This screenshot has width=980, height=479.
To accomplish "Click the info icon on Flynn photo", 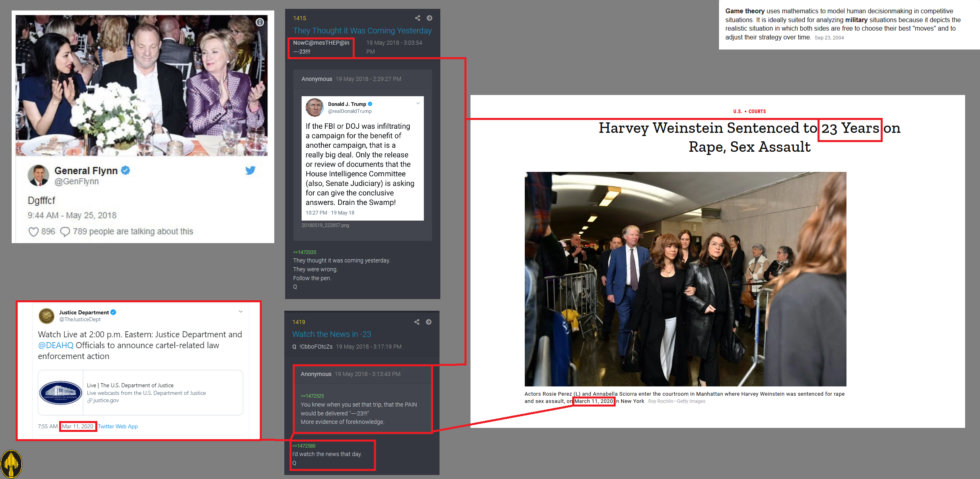I will coord(260,22).
